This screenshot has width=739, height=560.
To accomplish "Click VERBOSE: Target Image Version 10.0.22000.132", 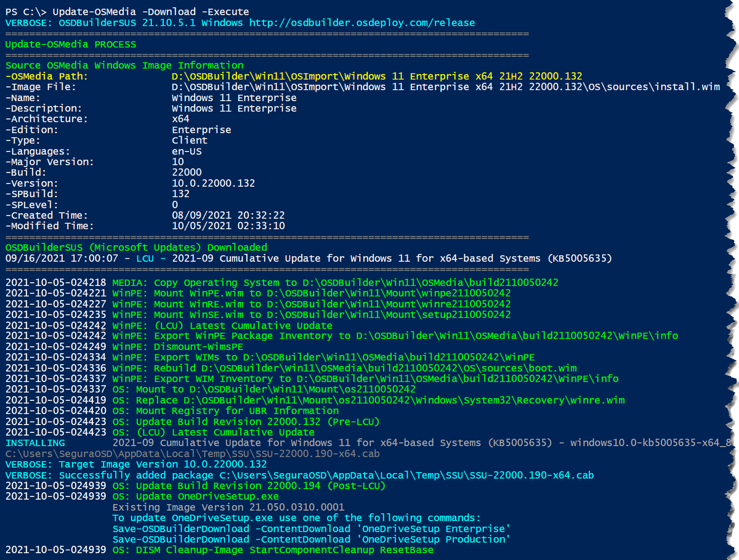I will pyautogui.click(x=136, y=464).
